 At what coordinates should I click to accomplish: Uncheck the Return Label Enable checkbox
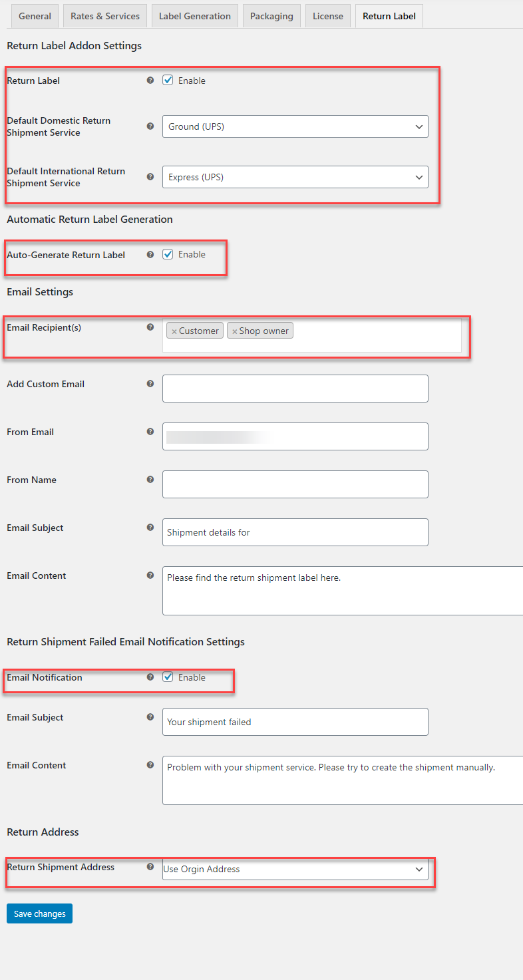[168, 81]
